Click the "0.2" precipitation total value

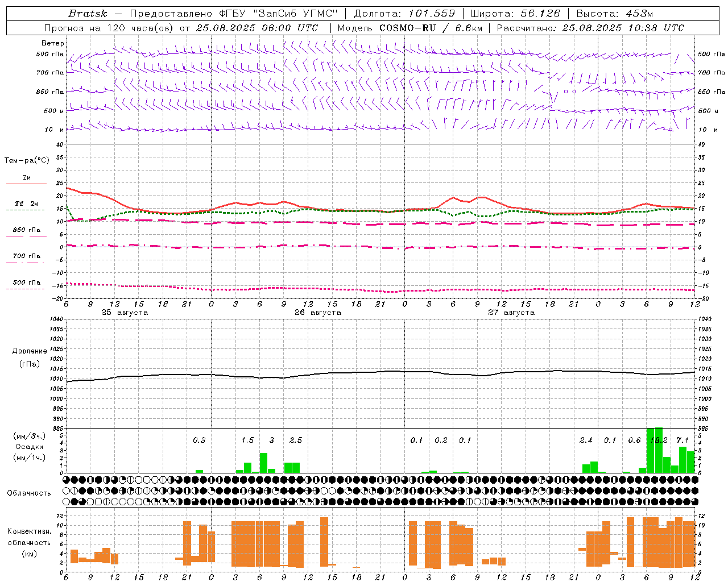point(441,440)
